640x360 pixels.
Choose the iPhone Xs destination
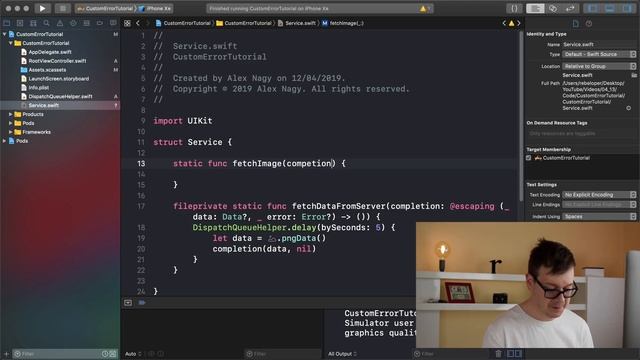pos(155,8)
